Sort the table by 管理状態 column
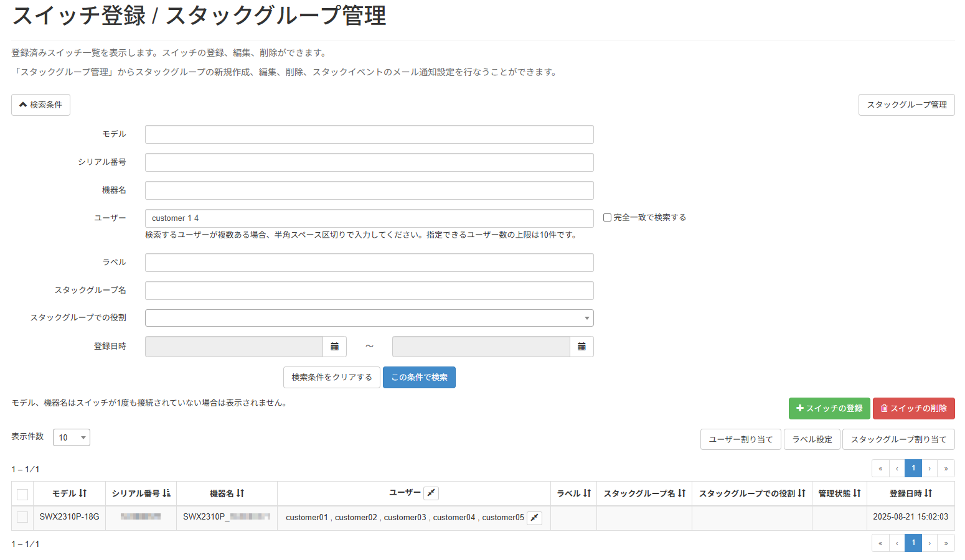This screenshot has height=560, width=965. [857, 493]
